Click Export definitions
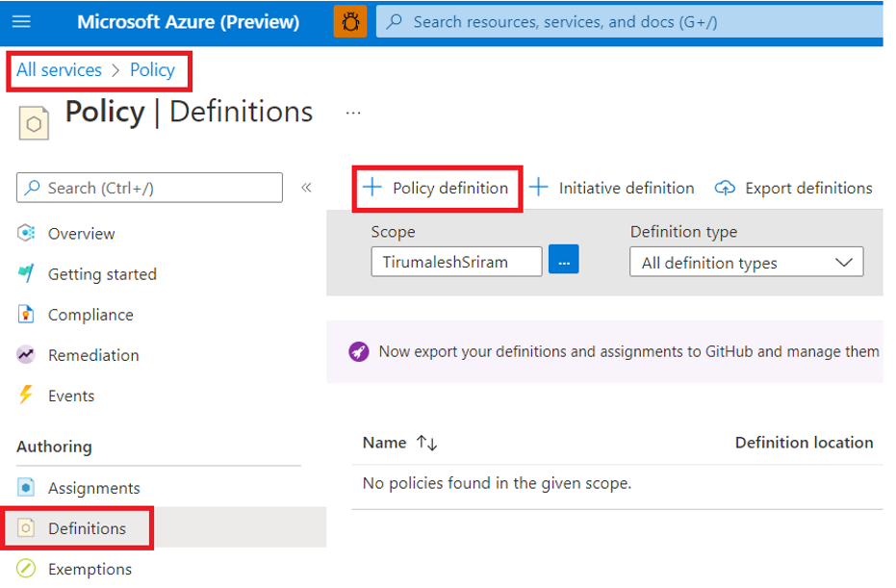Viewport: 896px width, 588px height. click(794, 189)
